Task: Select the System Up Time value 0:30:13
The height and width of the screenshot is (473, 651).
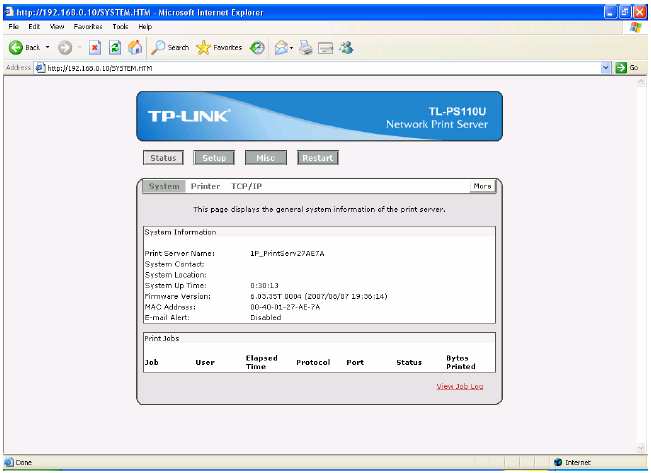Action: tap(264, 286)
